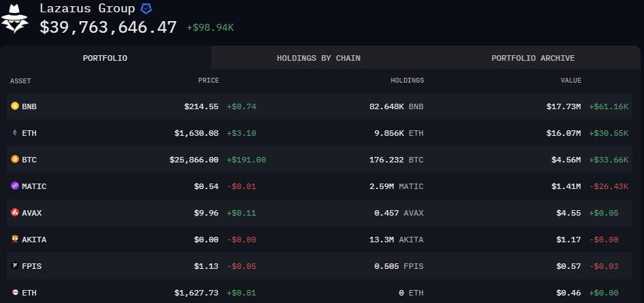Click the purple MATIC token icon
Image resolution: width=644 pixels, height=303 pixels.
point(15,186)
